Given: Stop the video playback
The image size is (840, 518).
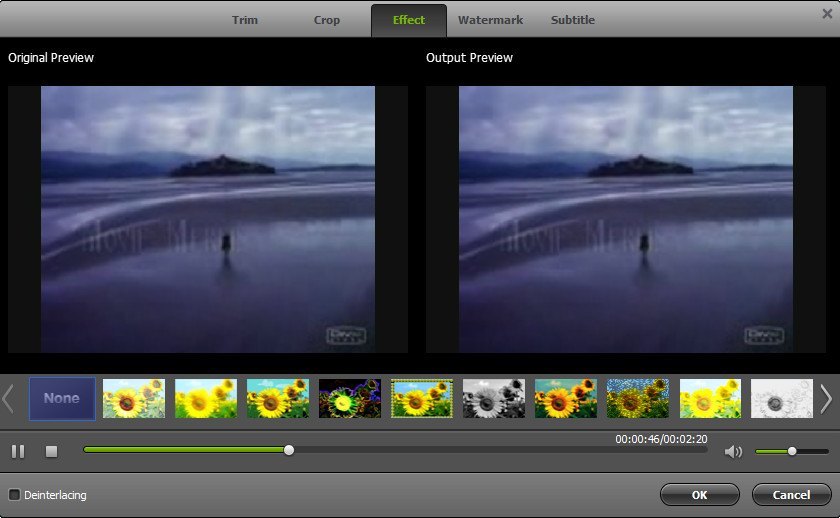Looking at the screenshot, I should point(51,452).
